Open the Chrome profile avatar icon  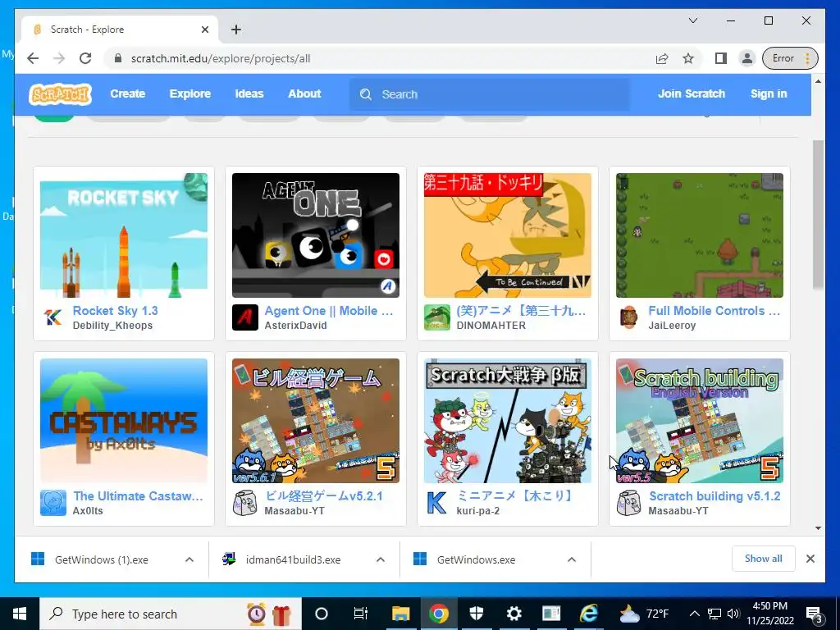tap(746, 58)
